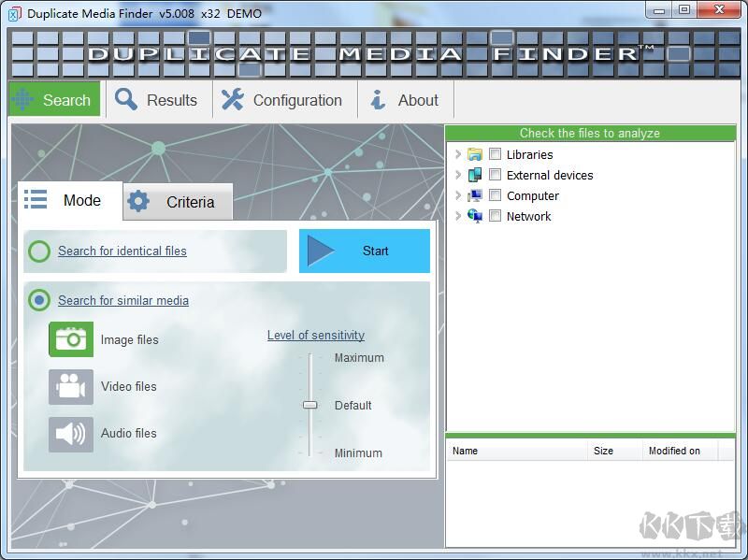Screen dimensions: 748x560
Task: Click the list icon on Mode
Action: 36,199
